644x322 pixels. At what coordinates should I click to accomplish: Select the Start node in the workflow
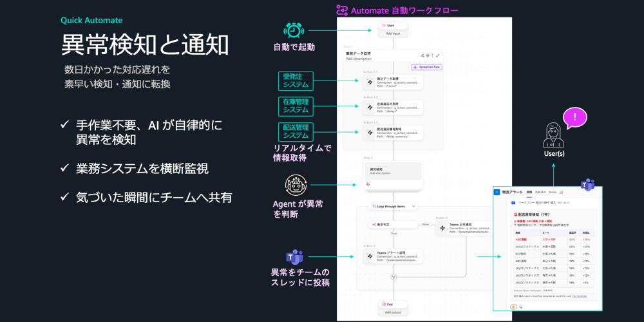click(393, 26)
